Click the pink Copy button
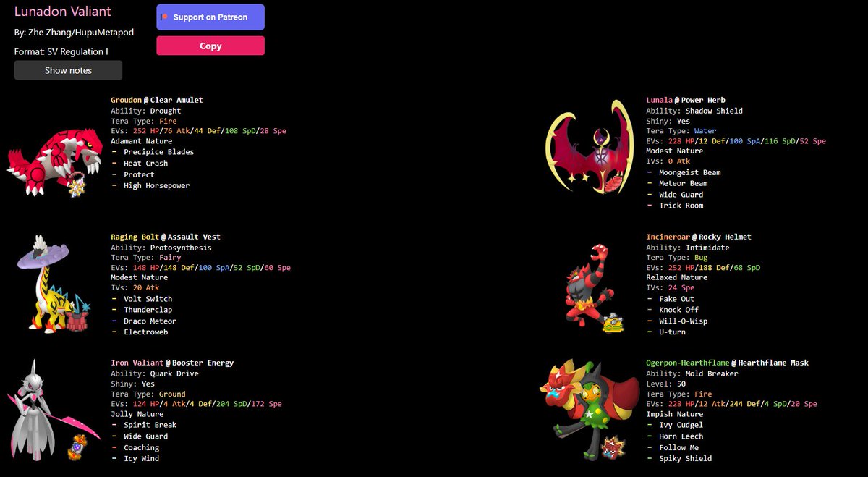The image size is (868, 477). coord(210,46)
